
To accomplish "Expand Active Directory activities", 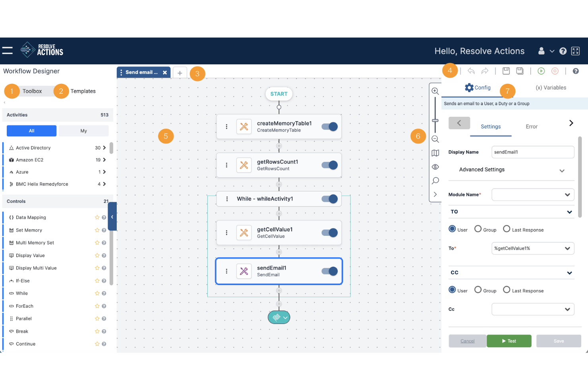I will 104,148.
